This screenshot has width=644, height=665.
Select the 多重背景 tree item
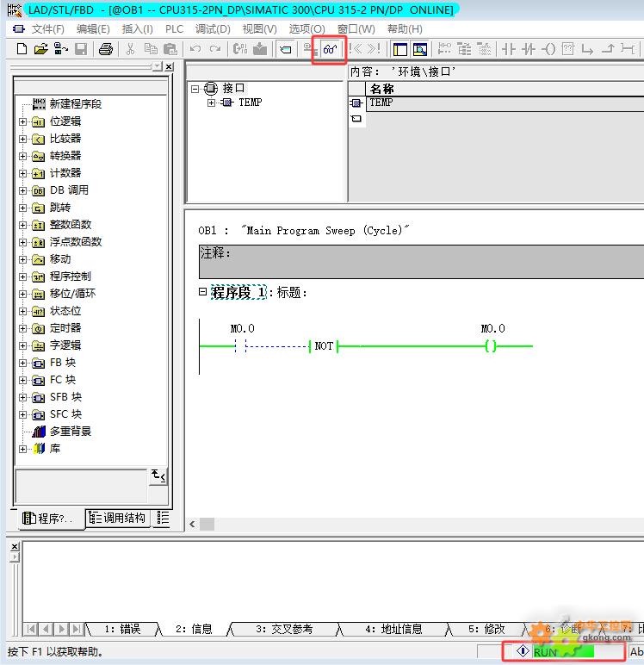point(71,432)
